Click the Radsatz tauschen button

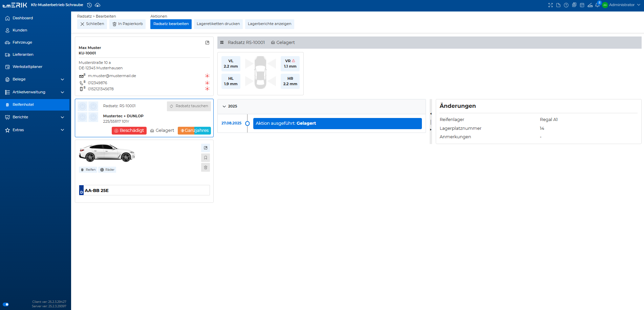(189, 106)
